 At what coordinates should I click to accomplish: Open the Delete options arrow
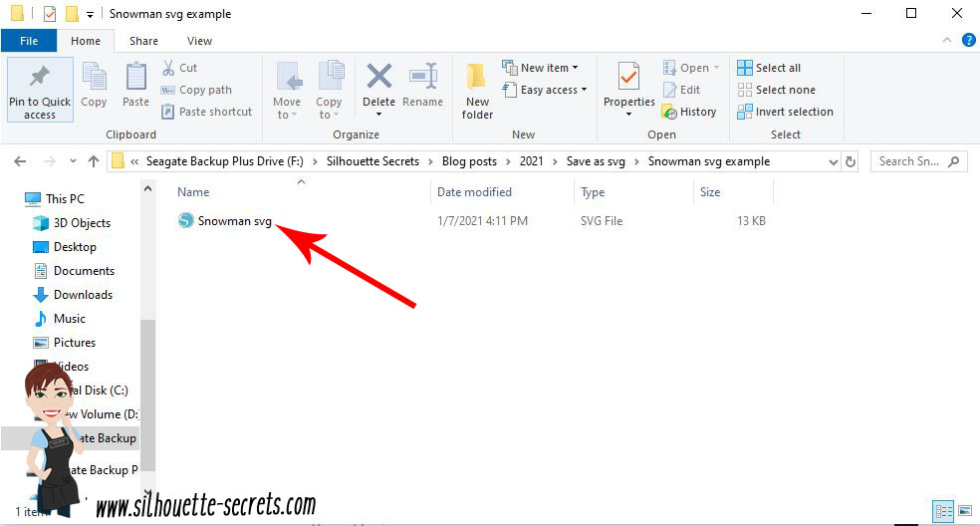coord(378,115)
